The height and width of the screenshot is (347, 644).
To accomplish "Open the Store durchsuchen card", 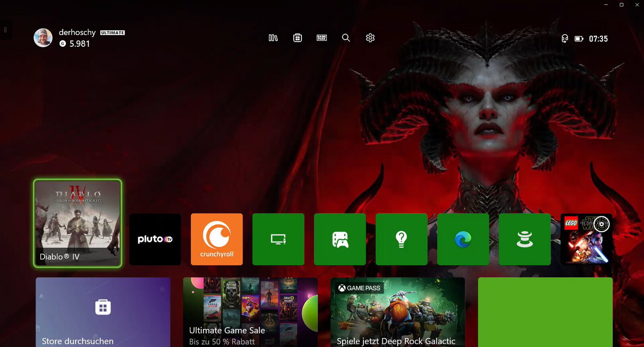I will [x=103, y=312].
